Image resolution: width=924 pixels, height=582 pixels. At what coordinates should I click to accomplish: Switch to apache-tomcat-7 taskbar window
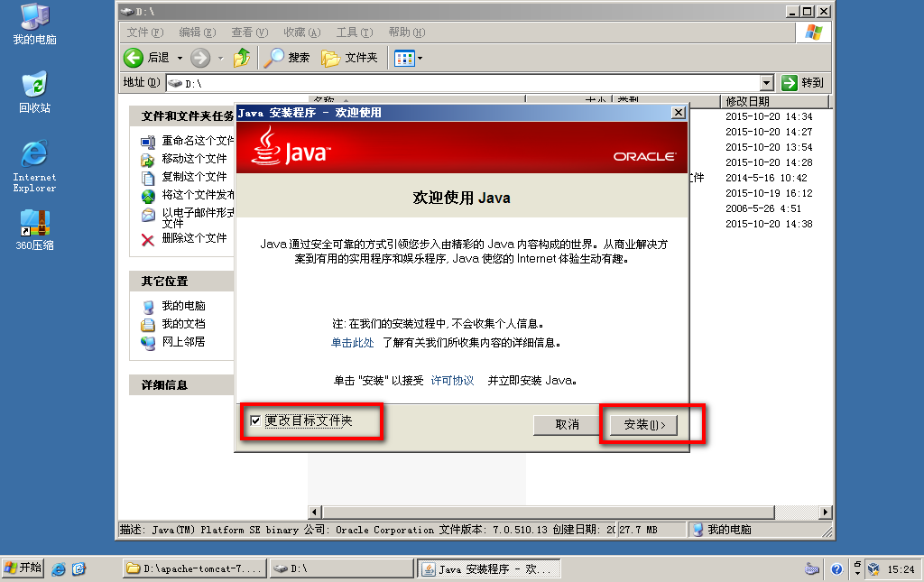point(195,569)
